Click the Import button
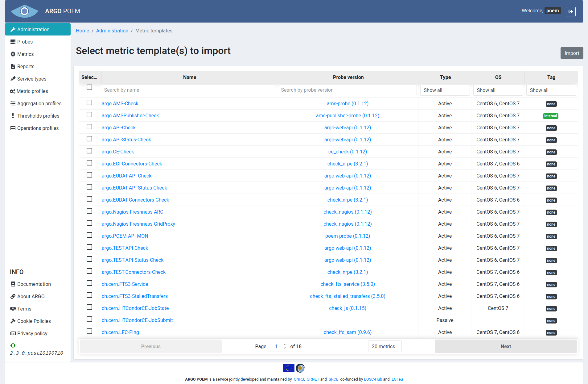588x384 pixels. (572, 53)
